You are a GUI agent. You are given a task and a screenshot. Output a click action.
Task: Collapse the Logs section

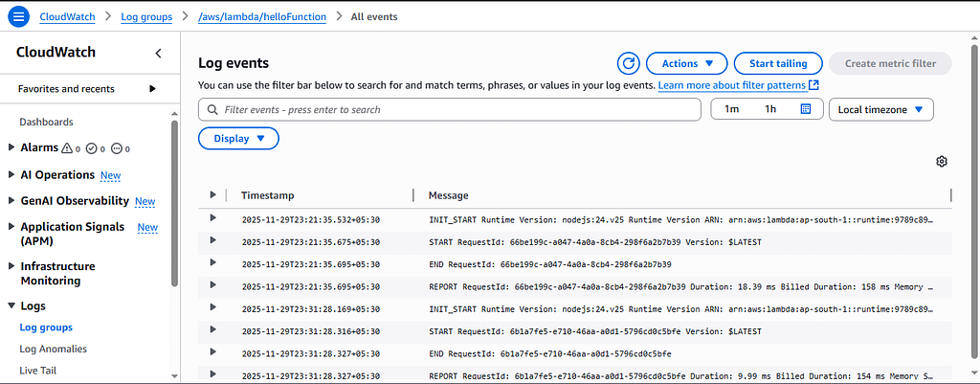[11, 305]
